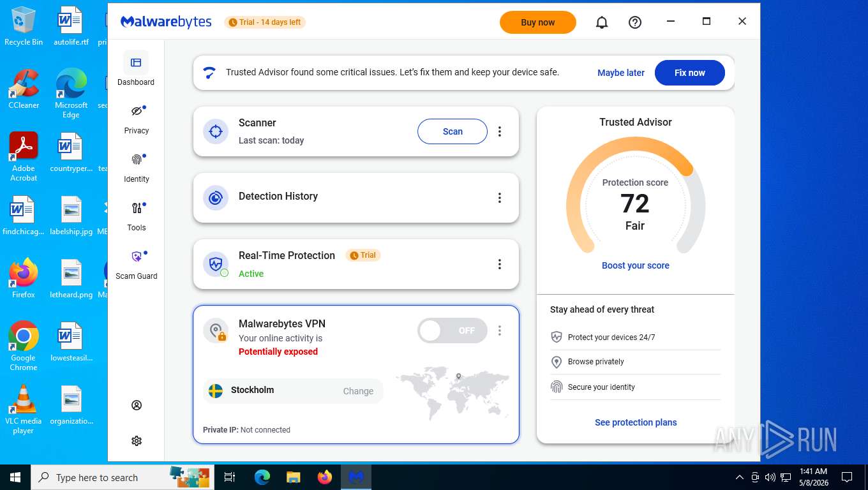Click Protect your devices 24/7 row

coord(635,337)
